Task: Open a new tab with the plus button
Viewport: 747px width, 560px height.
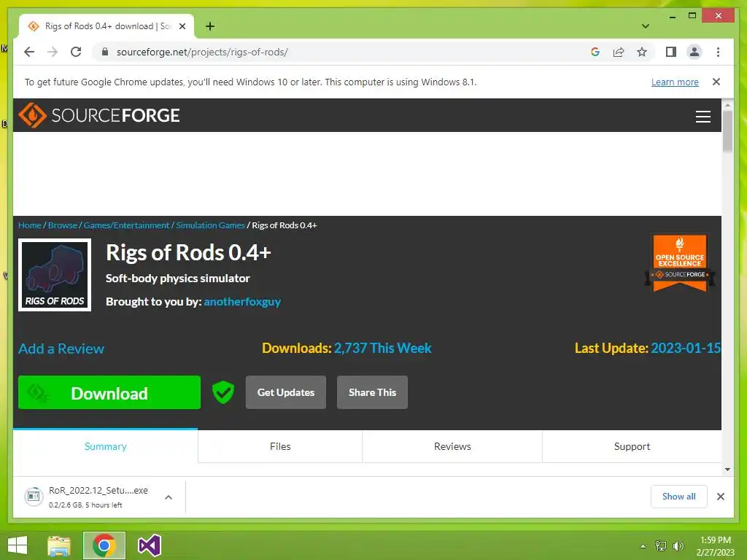Action: tap(209, 26)
